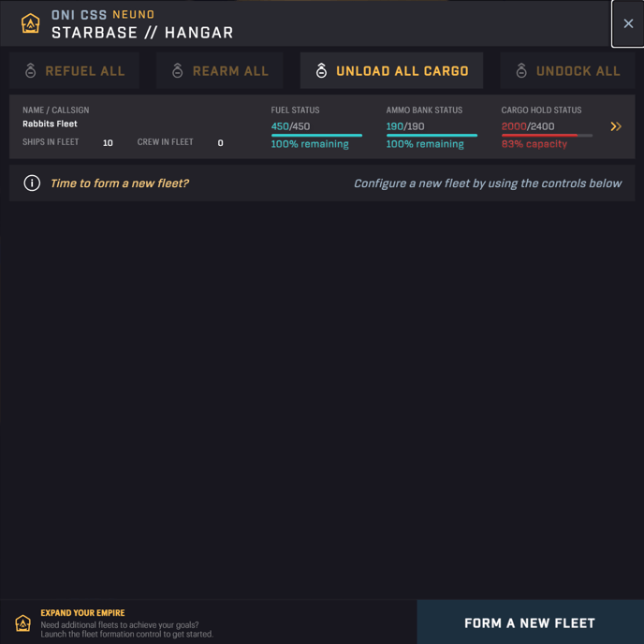Click the fuel status progress bar
644x644 pixels.
tap(316, 135)
